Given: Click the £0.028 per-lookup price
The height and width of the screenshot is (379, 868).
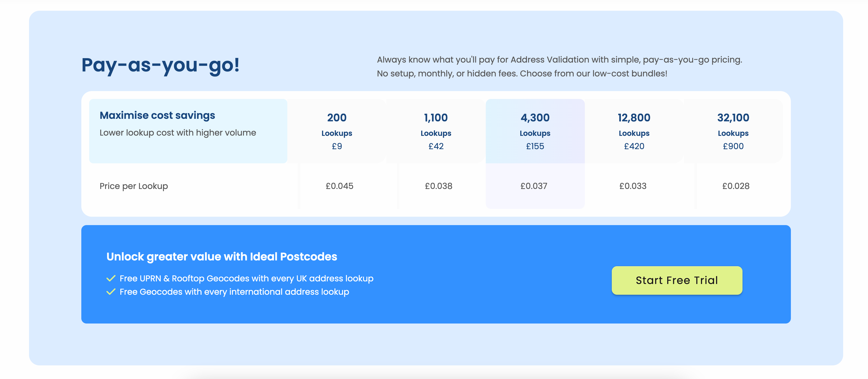Looking at the screenshot, I should [x=735, y=186].
